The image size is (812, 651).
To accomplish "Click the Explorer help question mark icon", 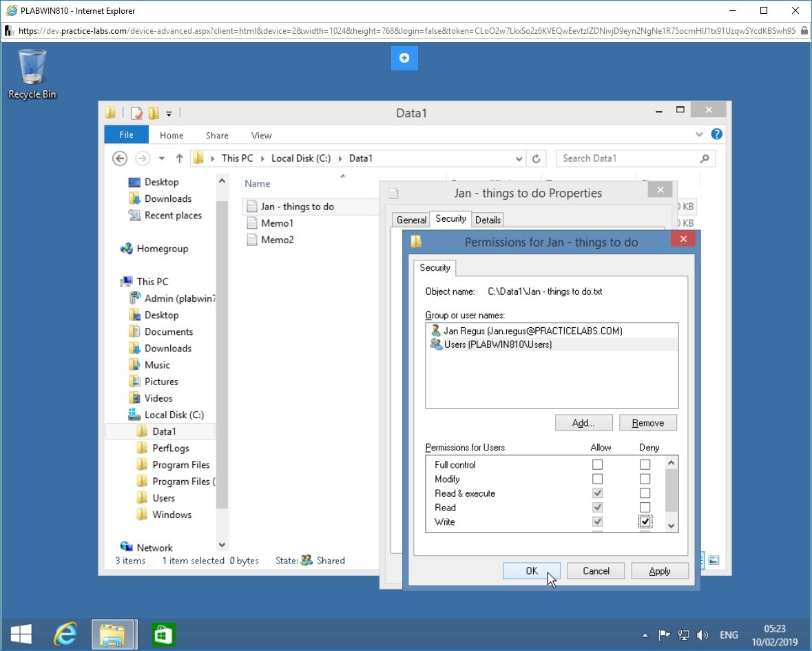I will click(x=717, y=134).
